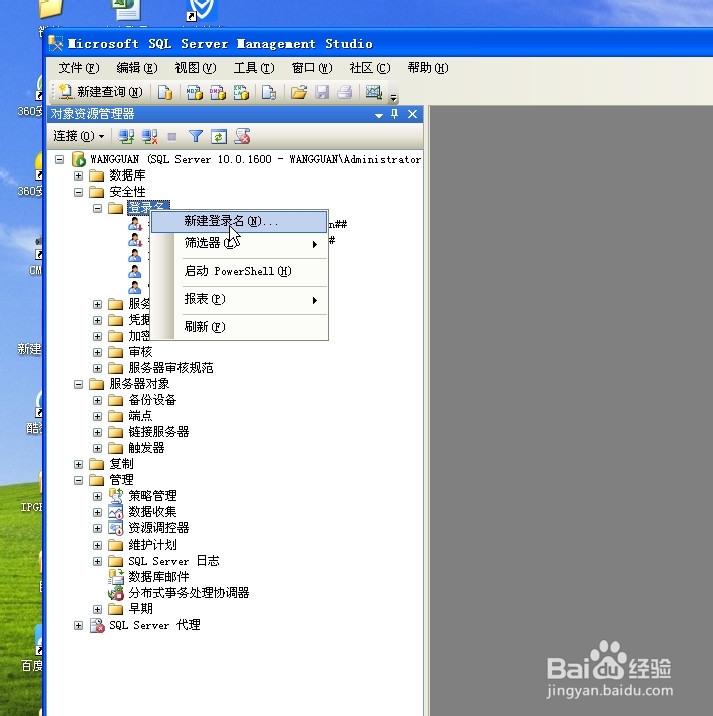The height and width of the screenshot is (716, 713).
Task: Toggle the Object Explorer auto-hide pin
Action: click(x=395, y=114)
